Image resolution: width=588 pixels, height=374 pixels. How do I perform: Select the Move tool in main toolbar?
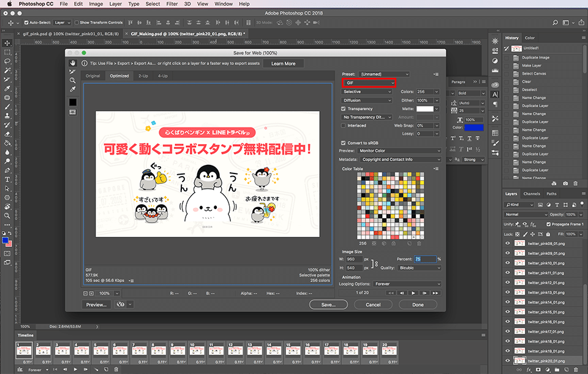click(7, 43)
